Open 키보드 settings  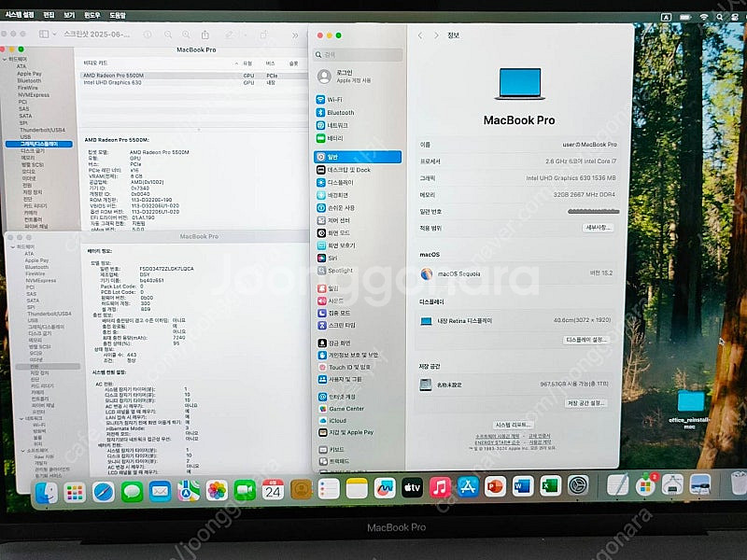pyautogui.click(x=331, y=450)
